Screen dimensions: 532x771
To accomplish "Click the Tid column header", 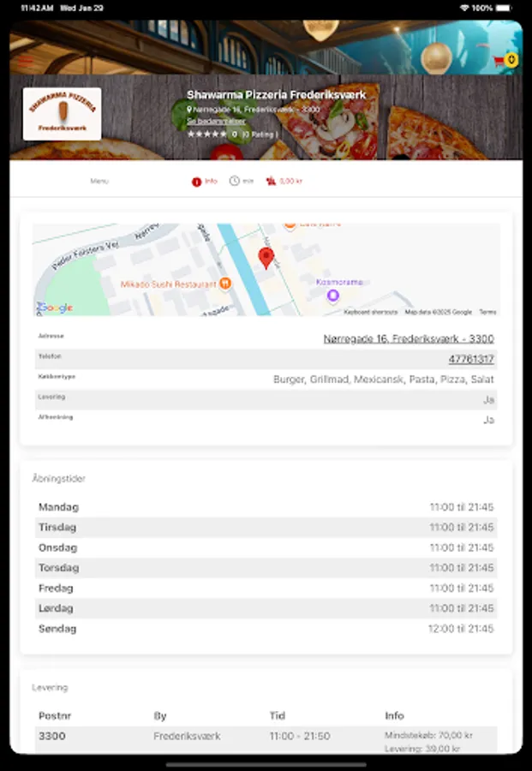I will click(x=278, y=715).
